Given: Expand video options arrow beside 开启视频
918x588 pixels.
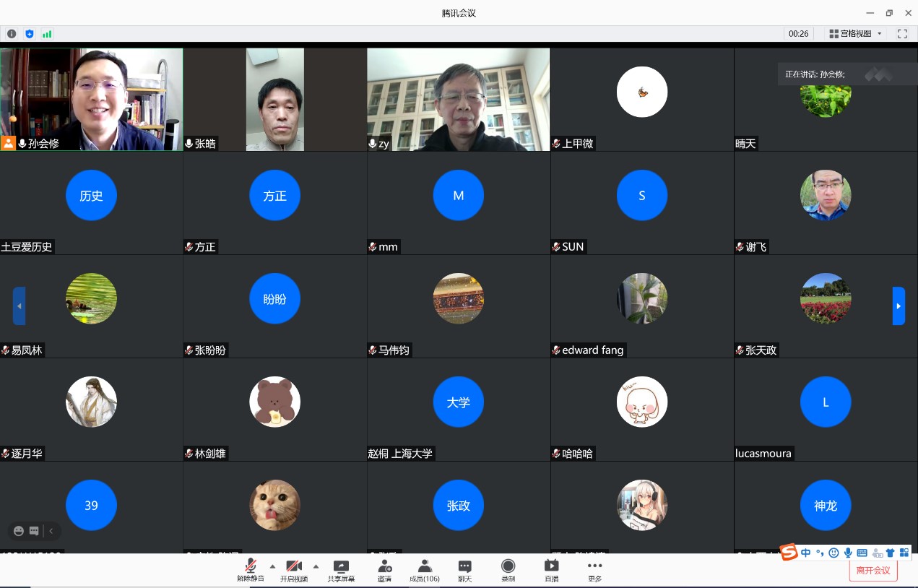Looking at the screenshot, I should point(316,566).
